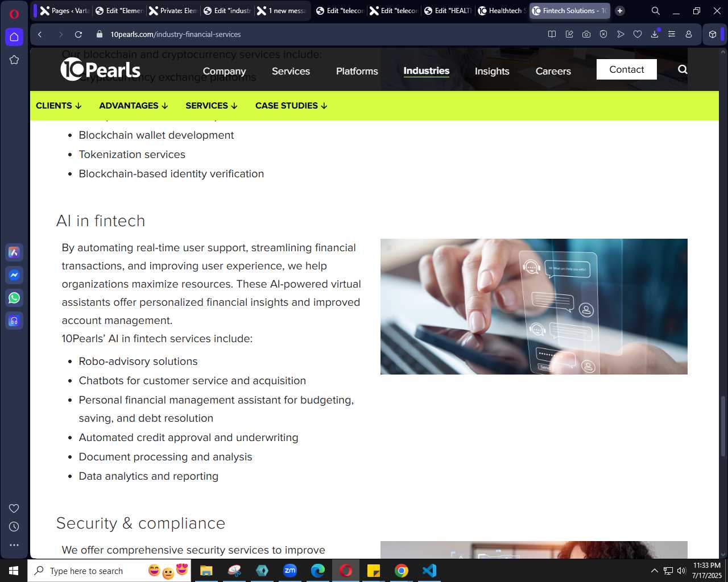Open the Industries menu item
The height and width of the screenshot is (582, 728).
pyautogui.click(x=427, y=70)
